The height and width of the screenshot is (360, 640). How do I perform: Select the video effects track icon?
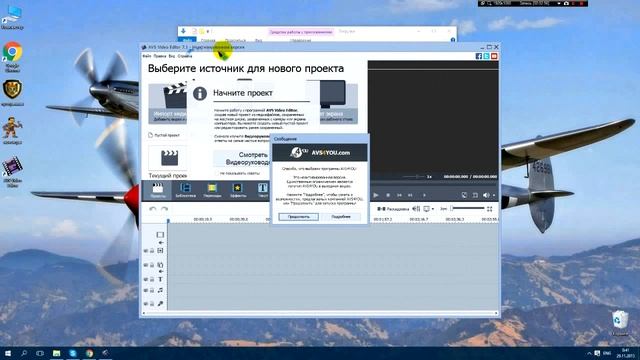pos(160,251)
